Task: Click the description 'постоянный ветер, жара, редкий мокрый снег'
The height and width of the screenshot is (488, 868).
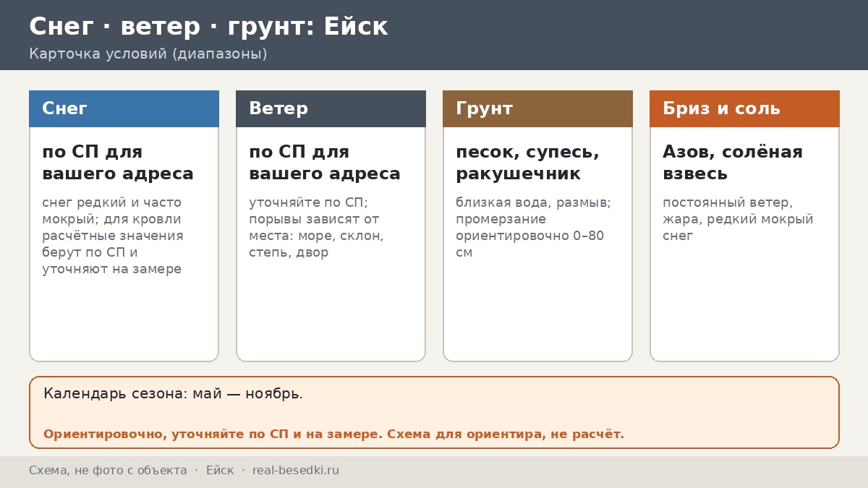Action: click(738, 219)
